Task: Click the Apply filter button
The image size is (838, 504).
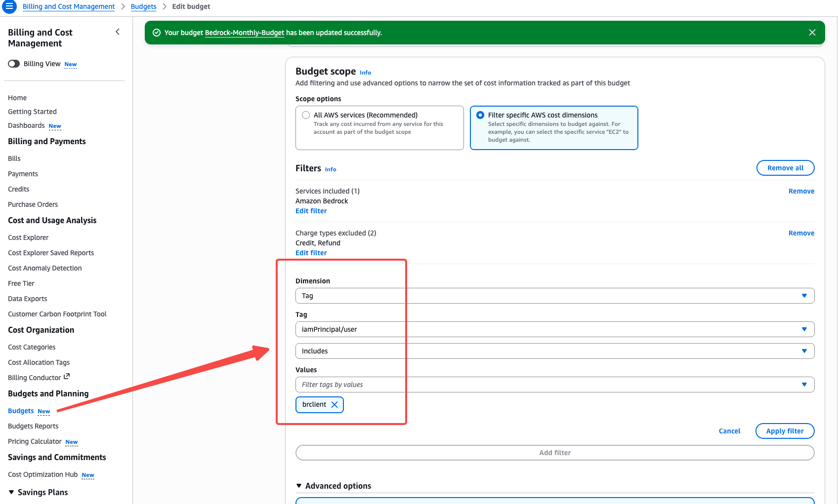Action: pyautogui.click(x=785, y=431)
